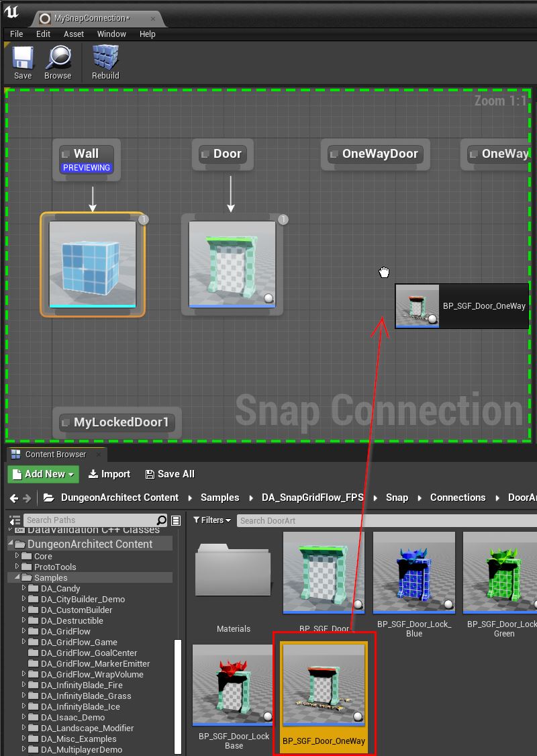Viewport: 537px width, 756px height.
Task: Toggle the Door node checkbox
Action: (x=205, y=154)
